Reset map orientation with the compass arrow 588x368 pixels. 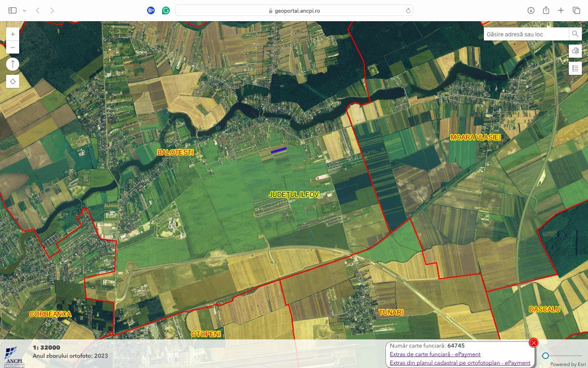point(13,64)
